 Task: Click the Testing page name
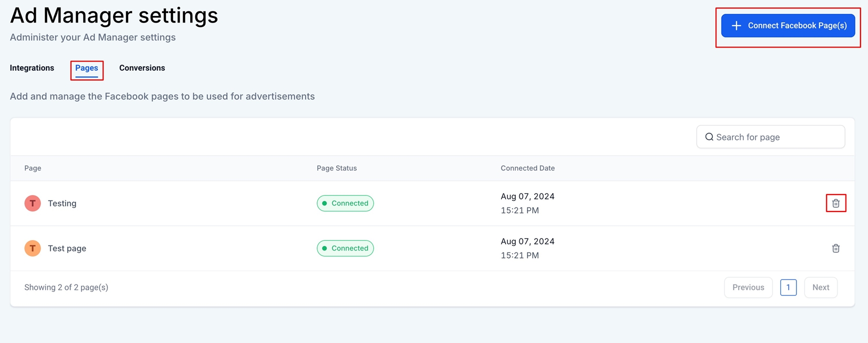click(x=62, y=203)
